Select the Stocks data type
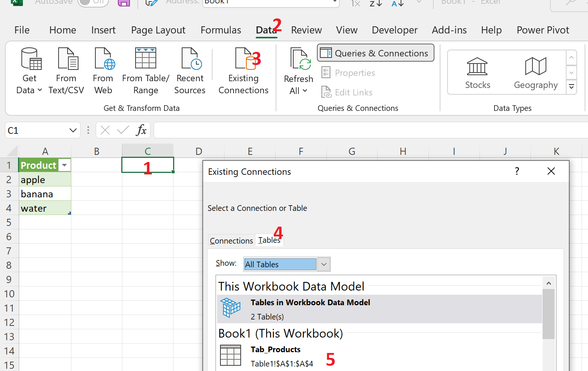588x371 pixels. coord(477,73)
